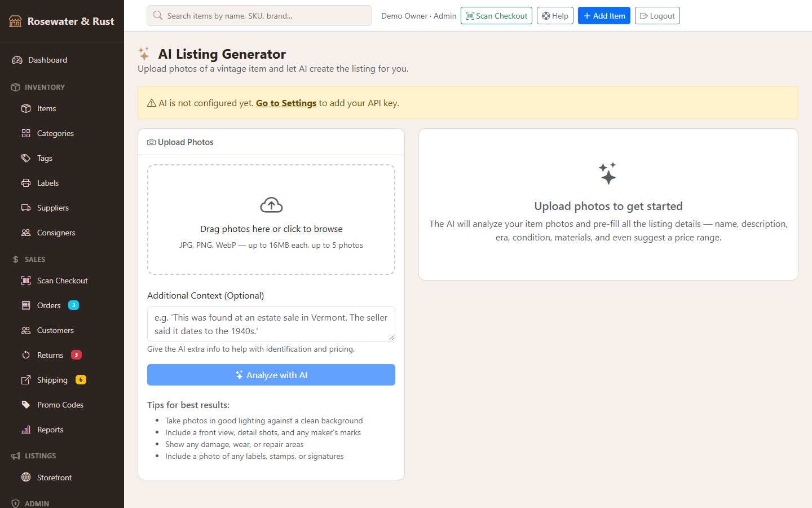The image size is (812, 508).
Task: Click the Go to Settings link
Action: point(286,103)
